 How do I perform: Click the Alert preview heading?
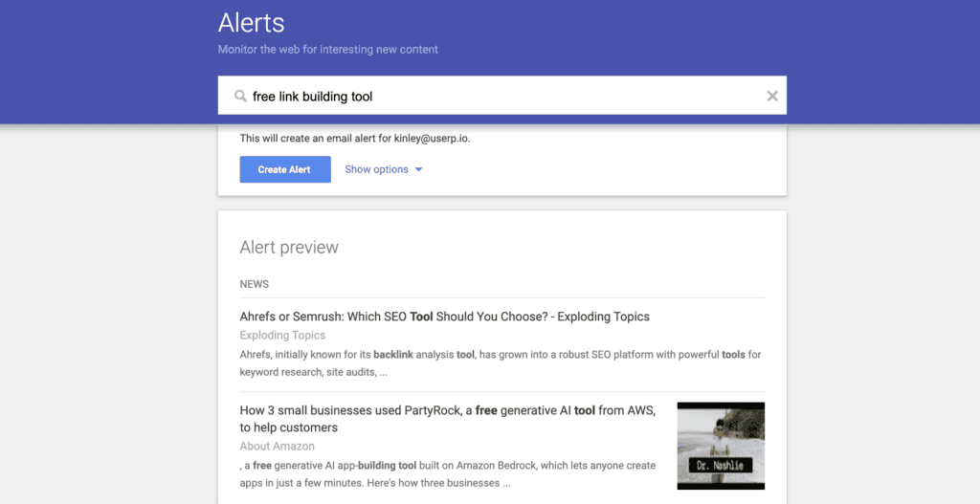click(289, 248)
